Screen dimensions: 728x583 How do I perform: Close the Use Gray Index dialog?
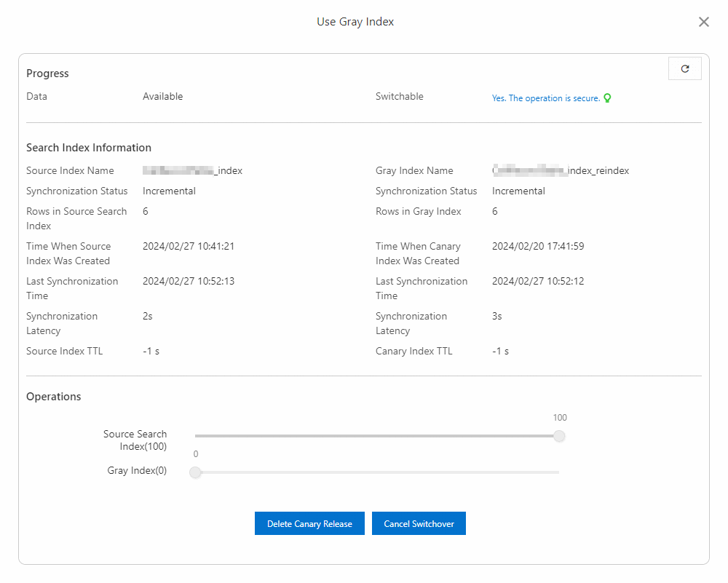703,22
